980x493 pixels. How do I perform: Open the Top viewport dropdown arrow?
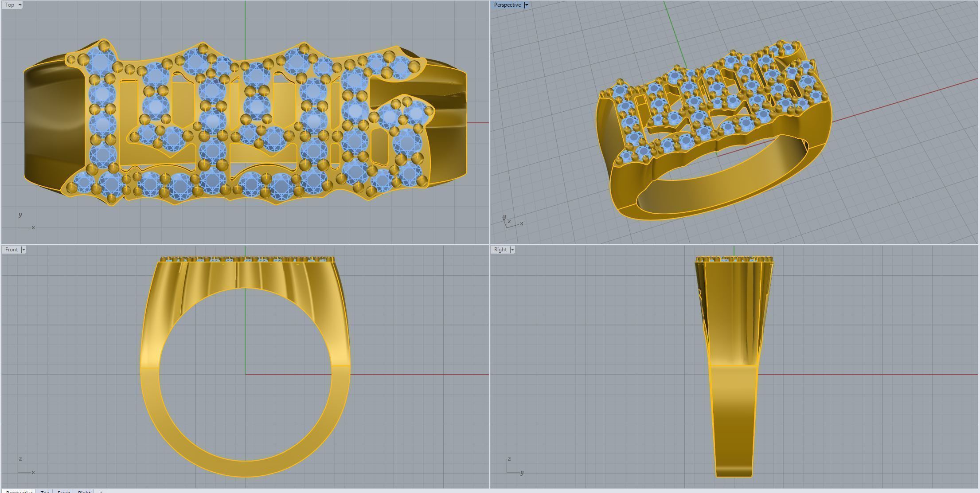(x=20, y=5)
